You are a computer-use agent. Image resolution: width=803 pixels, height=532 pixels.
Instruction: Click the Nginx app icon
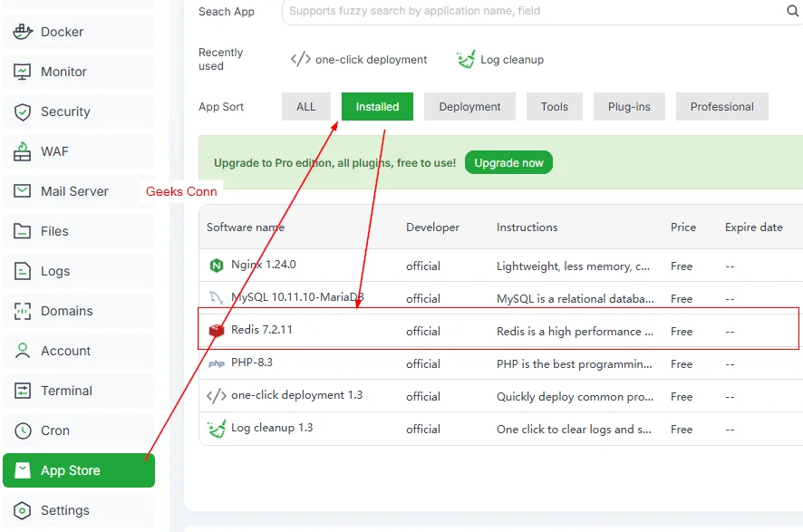[x=216, y=266]
